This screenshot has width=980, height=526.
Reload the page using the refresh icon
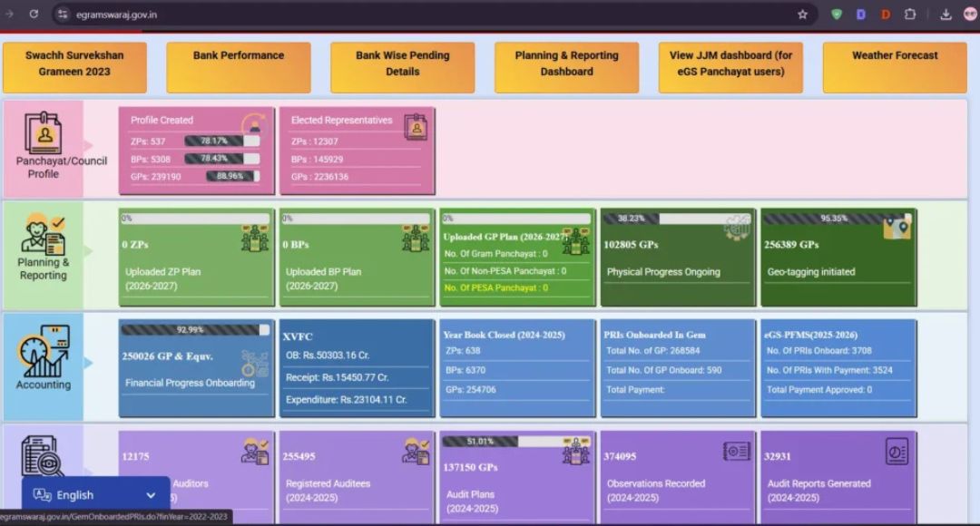tap(34, 15)
